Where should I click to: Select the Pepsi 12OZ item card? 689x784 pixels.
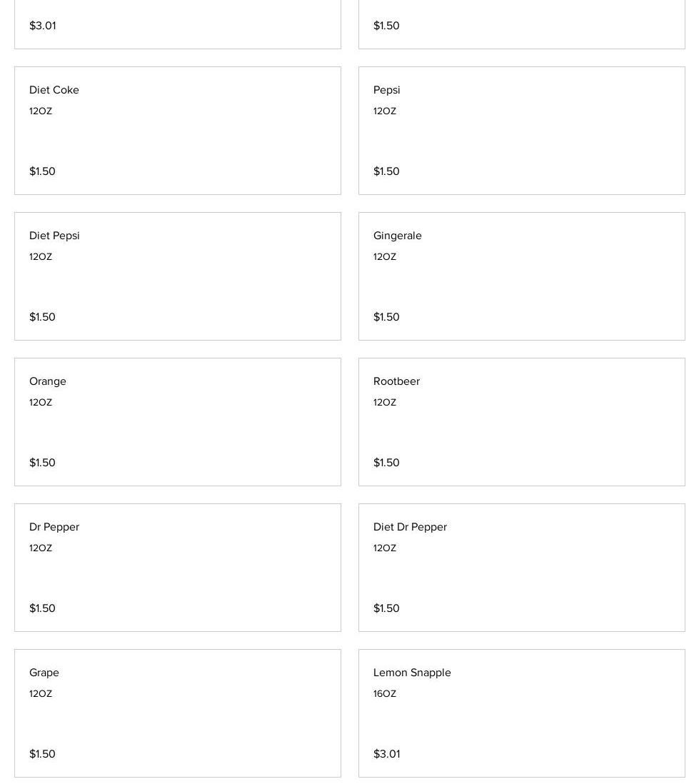coord(521,131)
